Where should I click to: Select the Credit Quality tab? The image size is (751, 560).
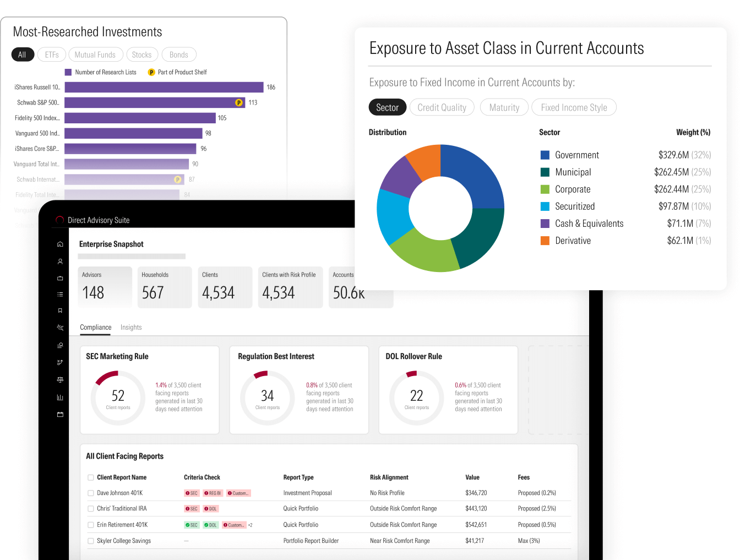(442, 107)
